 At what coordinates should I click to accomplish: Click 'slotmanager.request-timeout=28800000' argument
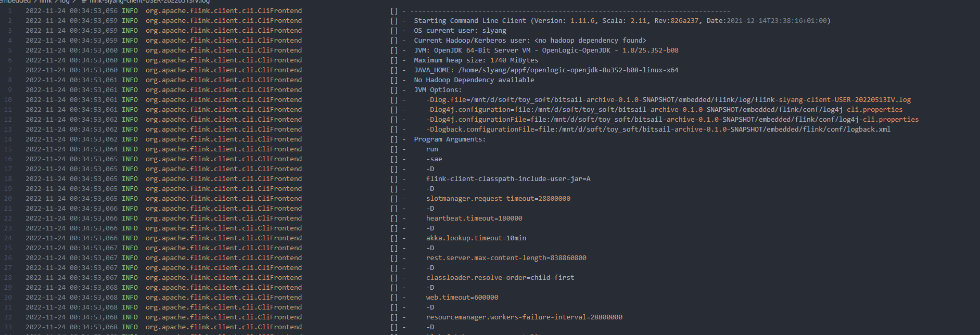(x=498, y=199)
